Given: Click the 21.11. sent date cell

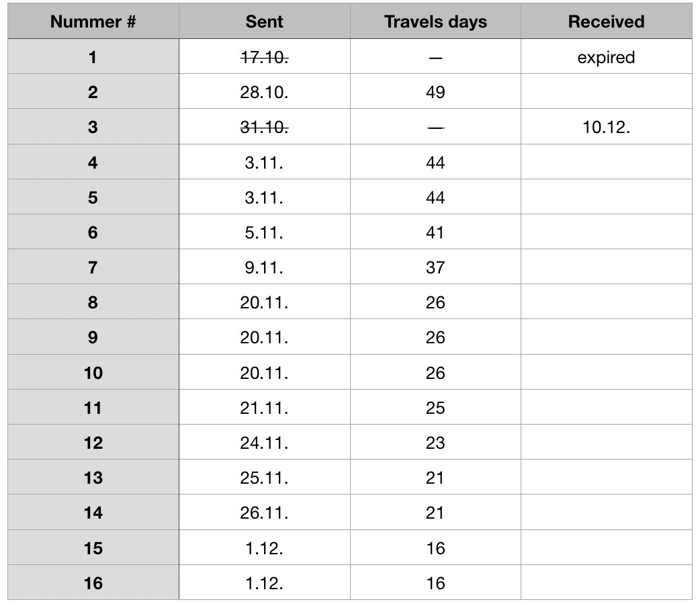Looking at the screenshot, I should click(264, 408).
